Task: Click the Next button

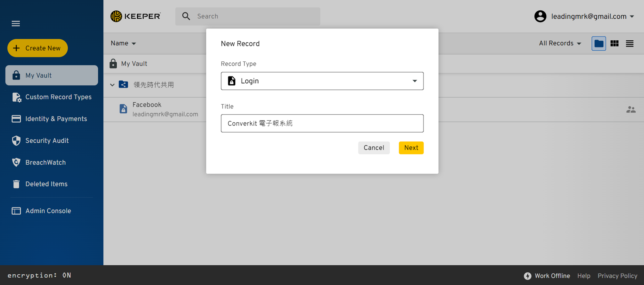Action: 411,148
